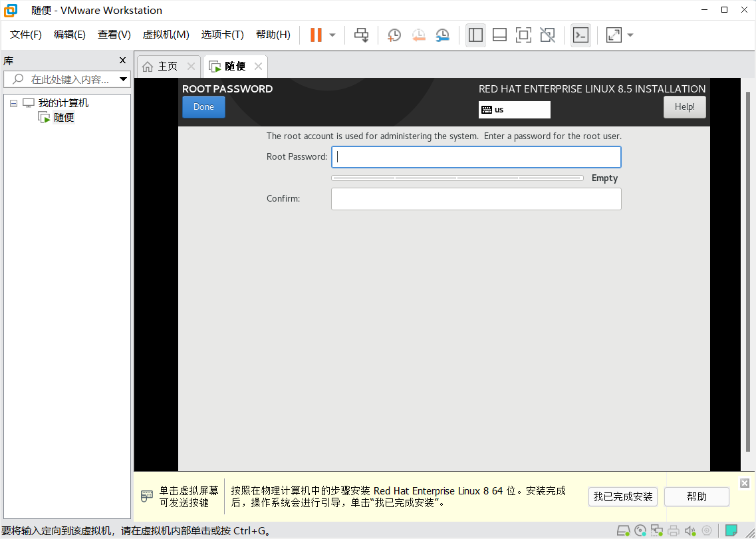756x539 pixels.
Task: Close the library (库) panel
Action: click(x=122, y=61)
